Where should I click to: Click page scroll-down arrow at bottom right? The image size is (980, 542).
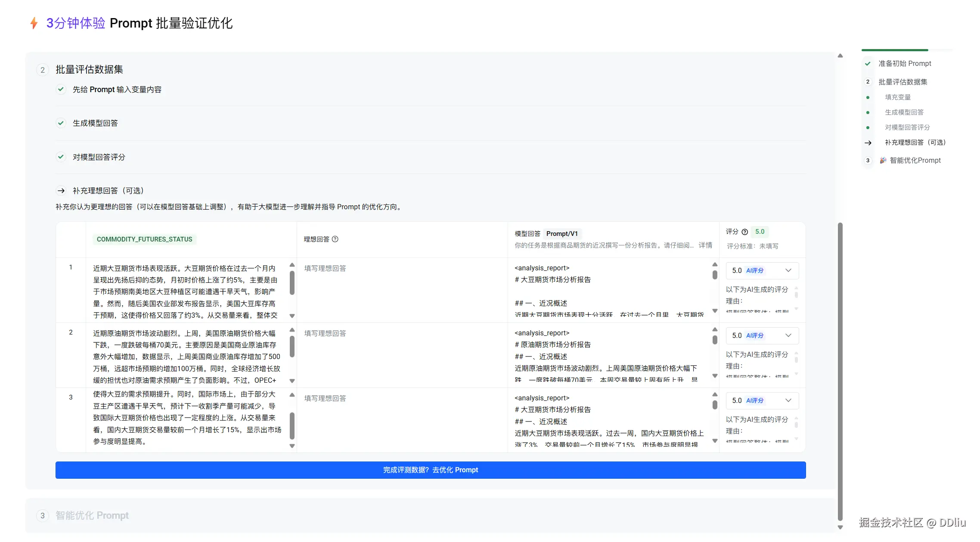click(x=840, y=527)
